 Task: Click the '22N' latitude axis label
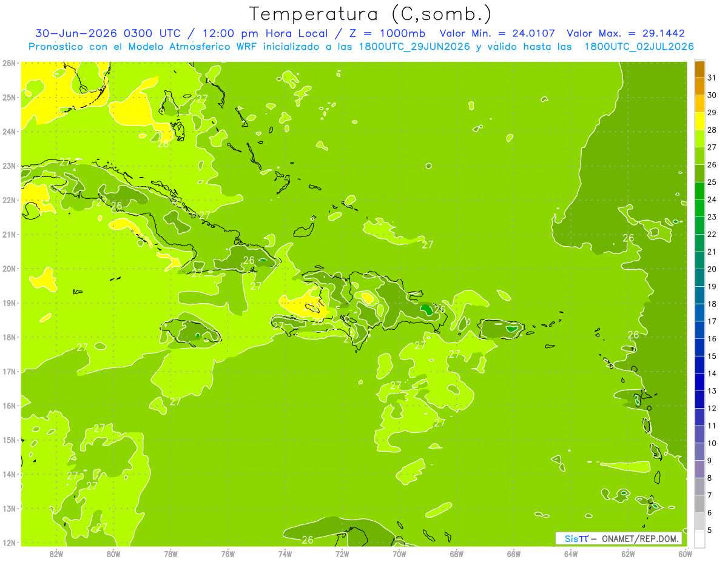pos(8,200)
